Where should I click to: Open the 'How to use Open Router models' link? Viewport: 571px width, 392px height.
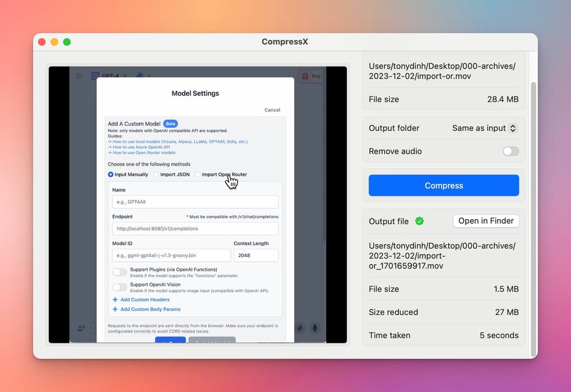142,152
